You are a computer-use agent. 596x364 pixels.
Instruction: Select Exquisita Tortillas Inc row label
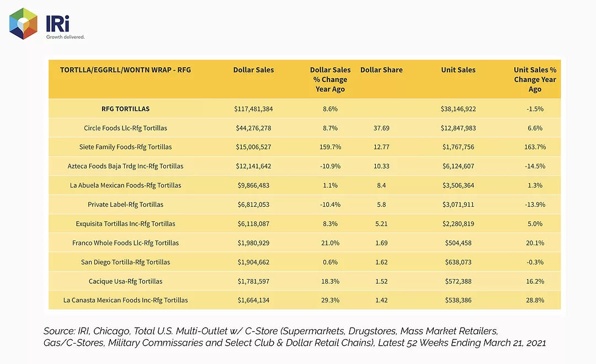point(125,224)
